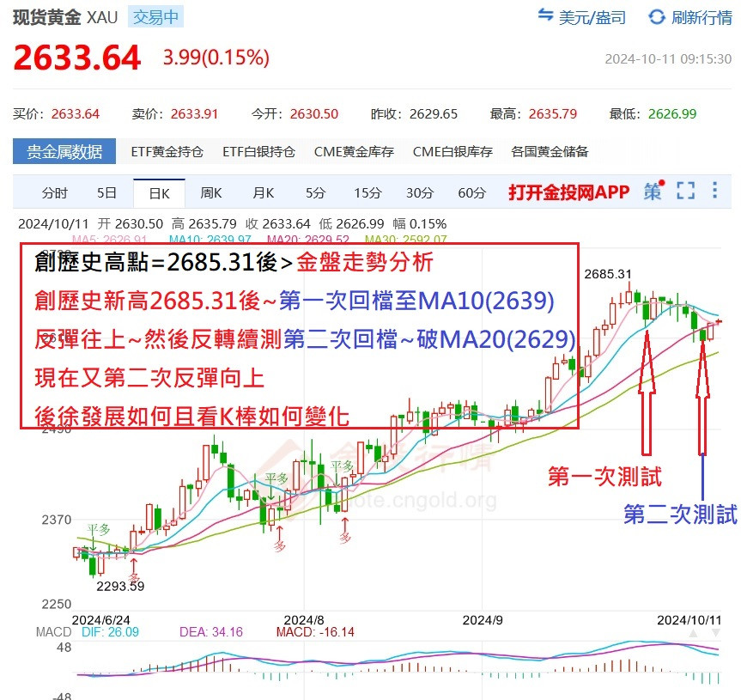Click 2024/8 date axis label
The image size is (741, 700).
click(x=304, y=619)
